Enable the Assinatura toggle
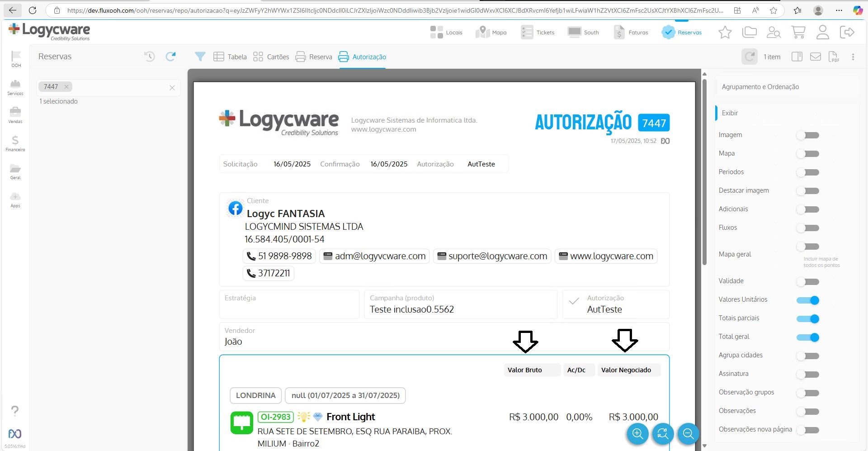This screenshot has width=868, height=451. click(808, 375)
